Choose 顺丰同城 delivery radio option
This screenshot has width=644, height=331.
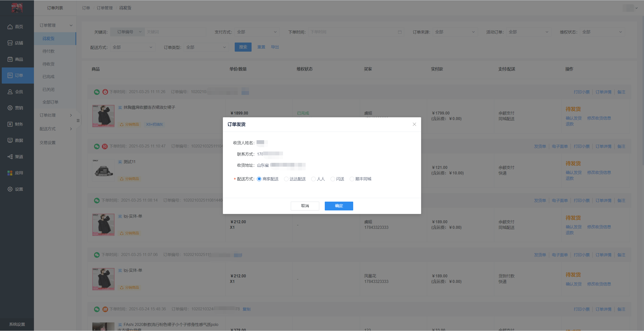352,179
